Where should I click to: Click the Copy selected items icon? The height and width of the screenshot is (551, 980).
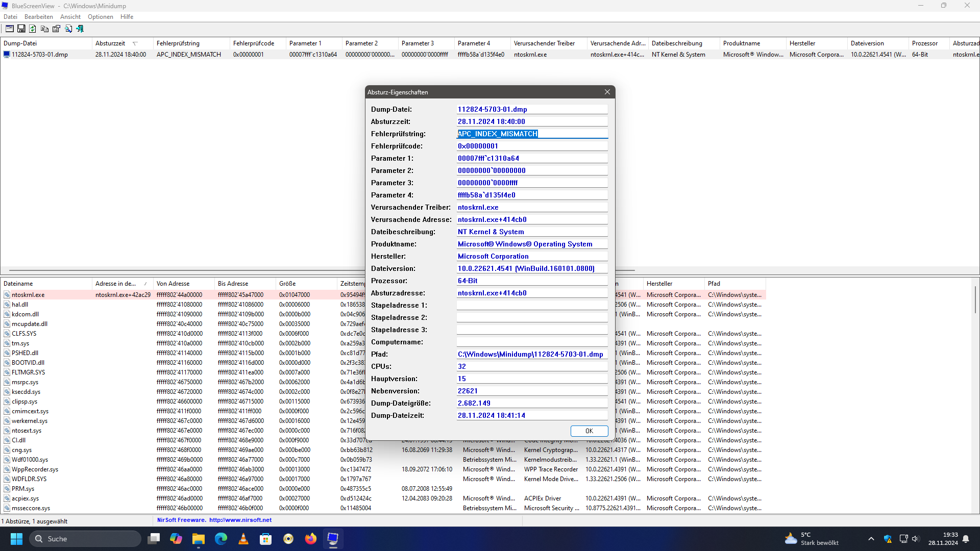[44, 29]
